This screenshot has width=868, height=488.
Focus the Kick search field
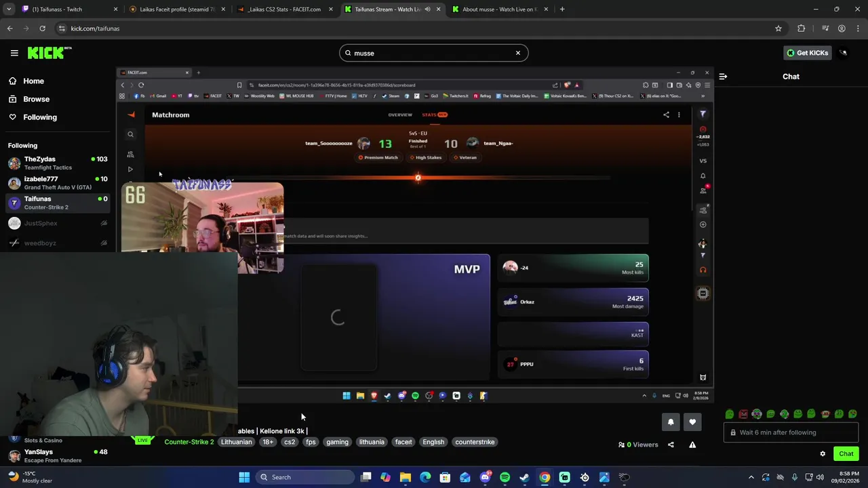[433, 53]
